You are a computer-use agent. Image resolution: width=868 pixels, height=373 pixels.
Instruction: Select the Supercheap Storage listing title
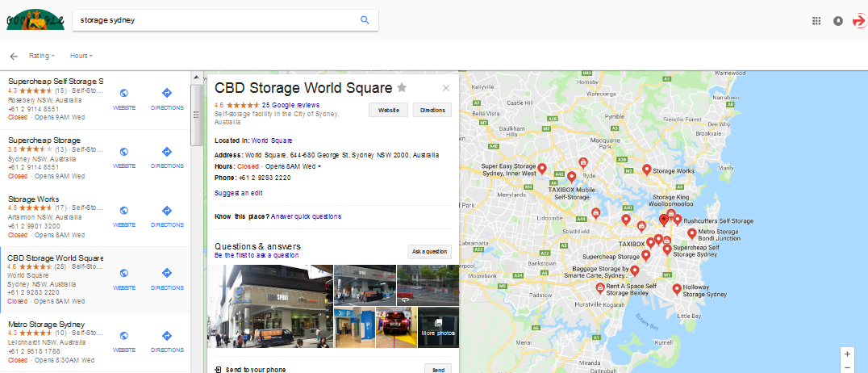44,140
